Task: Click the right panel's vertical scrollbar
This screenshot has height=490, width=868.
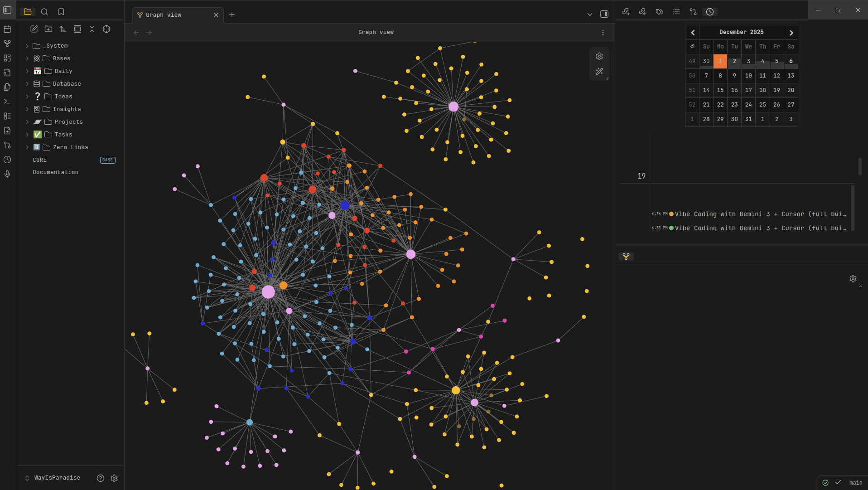Action: click(x=860, y=166)
